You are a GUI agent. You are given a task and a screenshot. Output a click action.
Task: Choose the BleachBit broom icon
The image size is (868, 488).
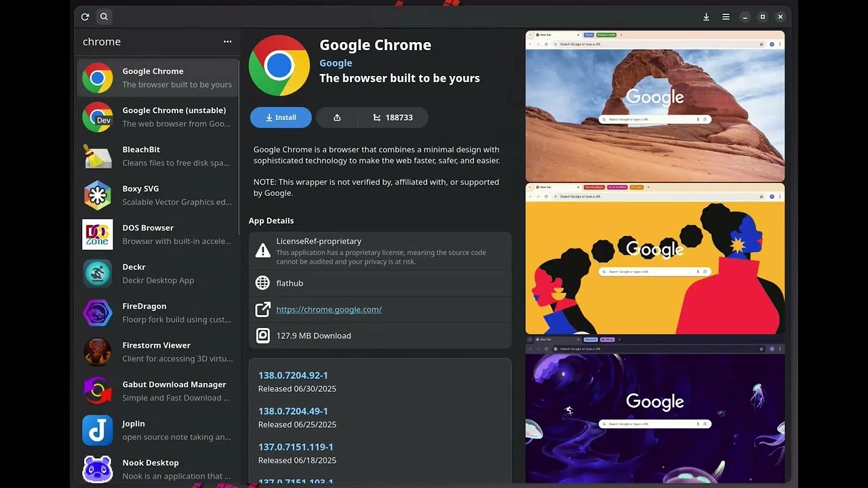click(x=98, y=157)
